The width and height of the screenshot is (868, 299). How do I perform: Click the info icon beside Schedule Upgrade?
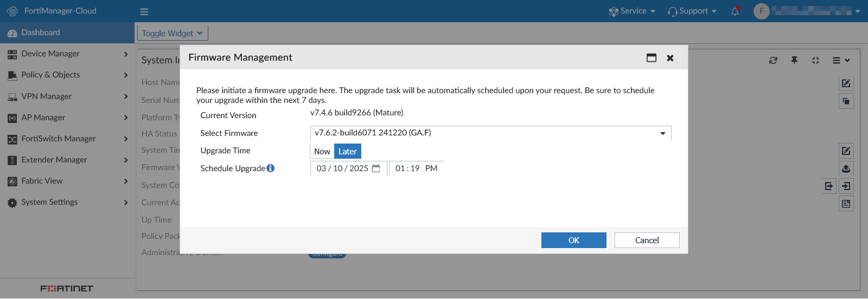[x=270, y=168]
